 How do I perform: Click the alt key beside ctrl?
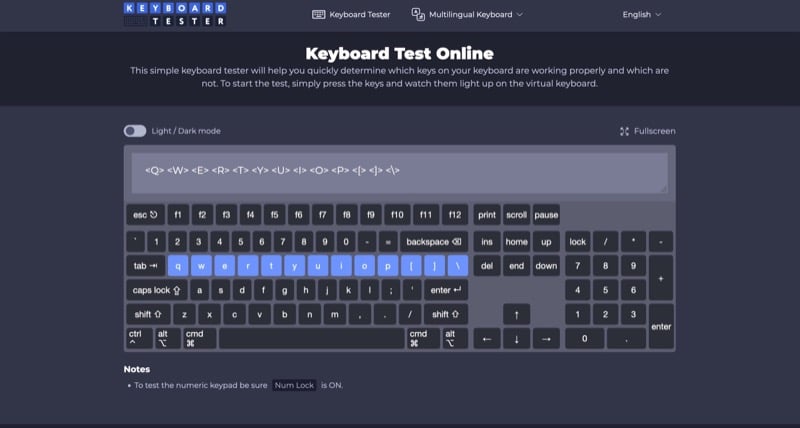(168, 338)
